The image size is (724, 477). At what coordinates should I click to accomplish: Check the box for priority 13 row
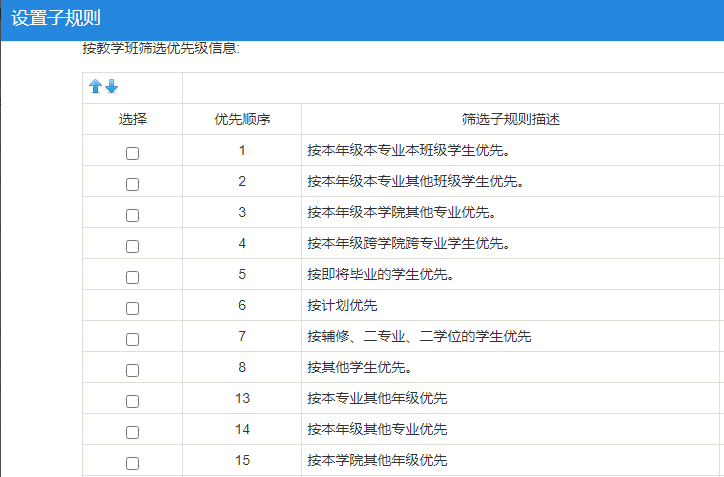(132, 401)
